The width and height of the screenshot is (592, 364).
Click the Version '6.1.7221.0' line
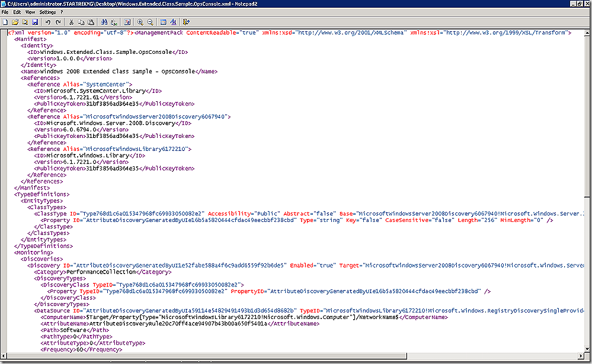coord(81,162)
